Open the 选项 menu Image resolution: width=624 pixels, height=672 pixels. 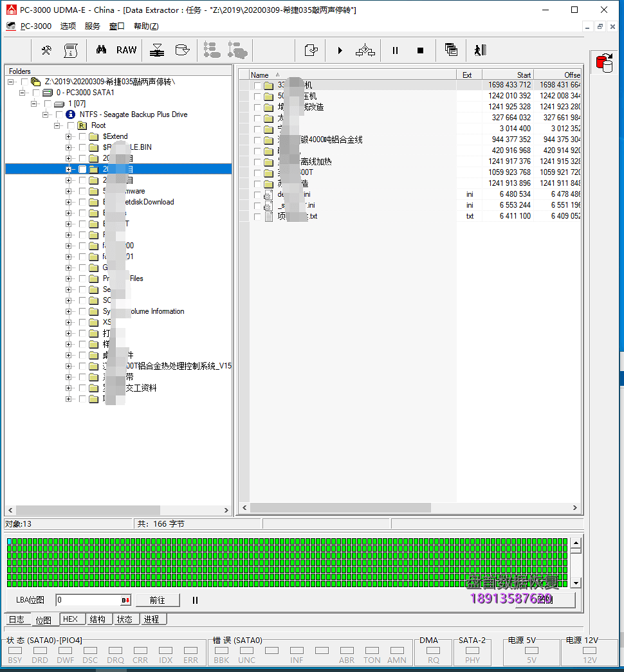(68, 26)
